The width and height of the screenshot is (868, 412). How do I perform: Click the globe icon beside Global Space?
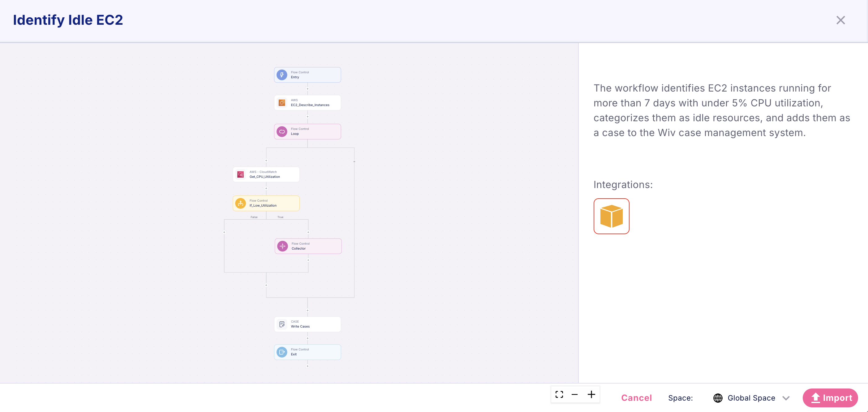point(718,398)
